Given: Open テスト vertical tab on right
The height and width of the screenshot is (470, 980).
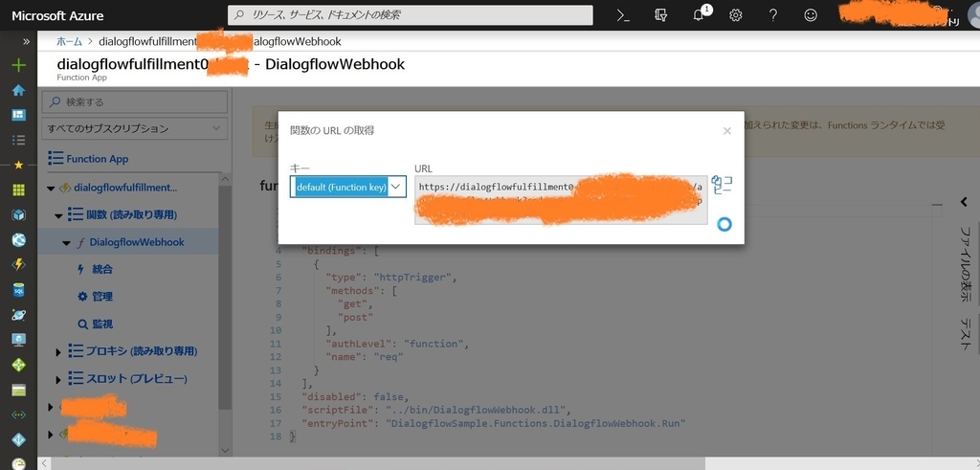Looking at the screenshot, I should coord(967,334).
